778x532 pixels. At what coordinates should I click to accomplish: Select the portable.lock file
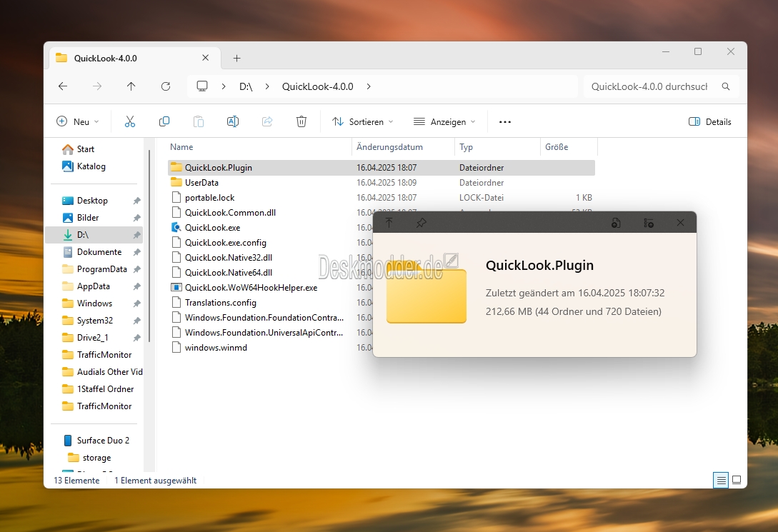(381, 197)
